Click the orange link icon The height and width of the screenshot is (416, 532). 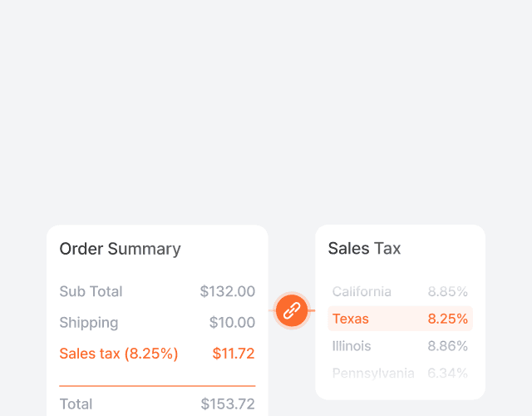point(292,311)
